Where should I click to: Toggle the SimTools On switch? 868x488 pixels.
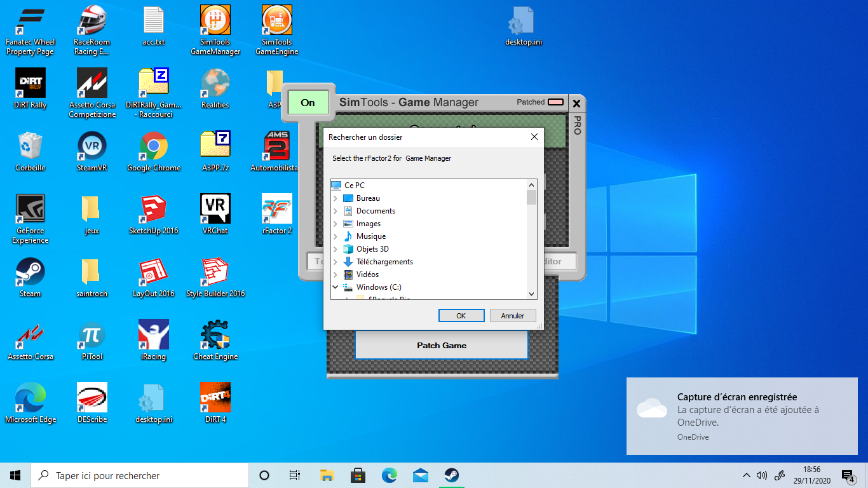tap(308, 102)
